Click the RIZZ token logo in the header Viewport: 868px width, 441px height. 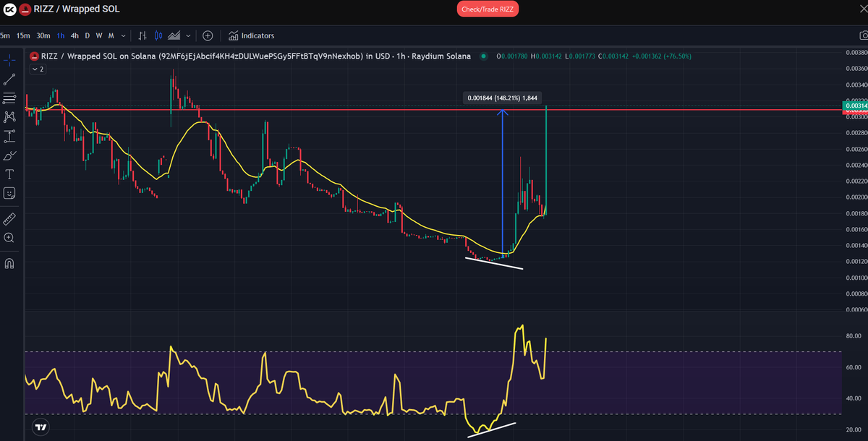25,9
